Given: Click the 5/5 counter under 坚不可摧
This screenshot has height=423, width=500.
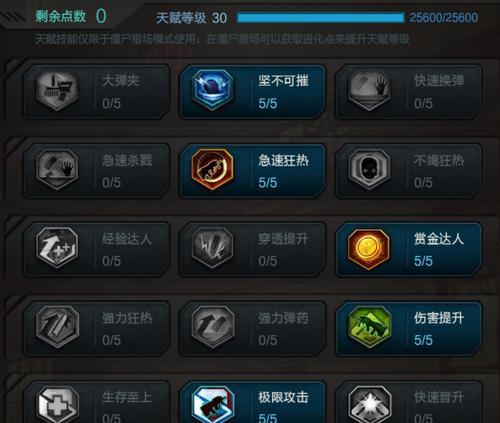Looking at the screenshot, I should [268, 103].
